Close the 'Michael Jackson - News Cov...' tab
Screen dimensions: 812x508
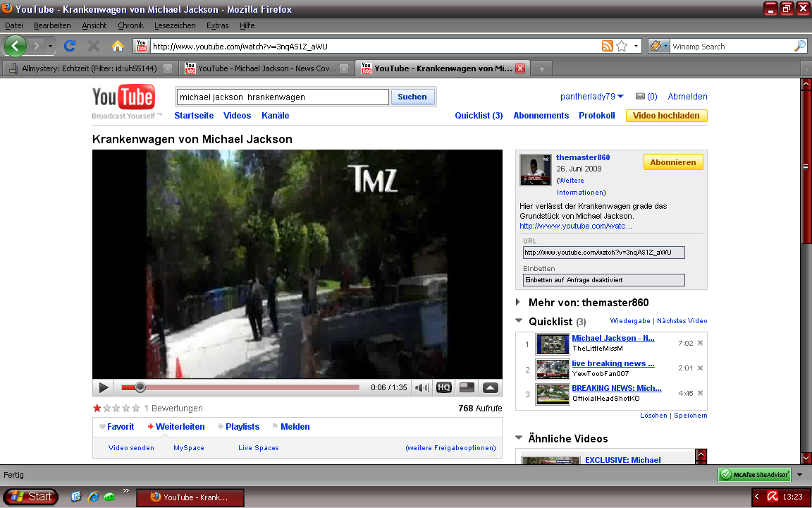point(344,68)
